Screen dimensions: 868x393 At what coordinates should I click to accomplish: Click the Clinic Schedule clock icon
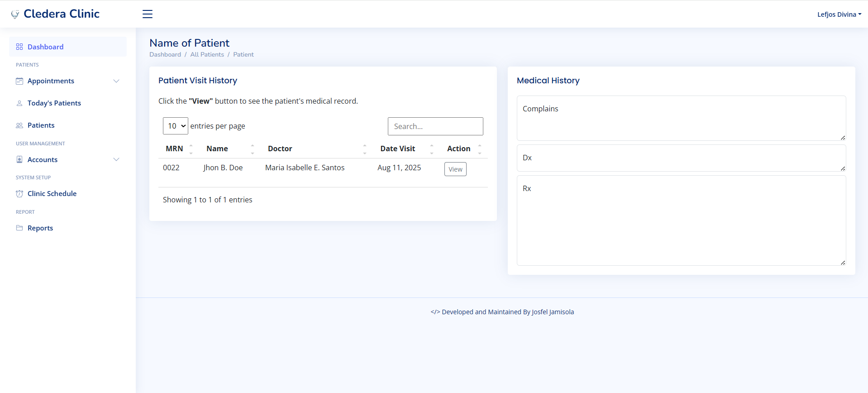[x=19, y=194]
